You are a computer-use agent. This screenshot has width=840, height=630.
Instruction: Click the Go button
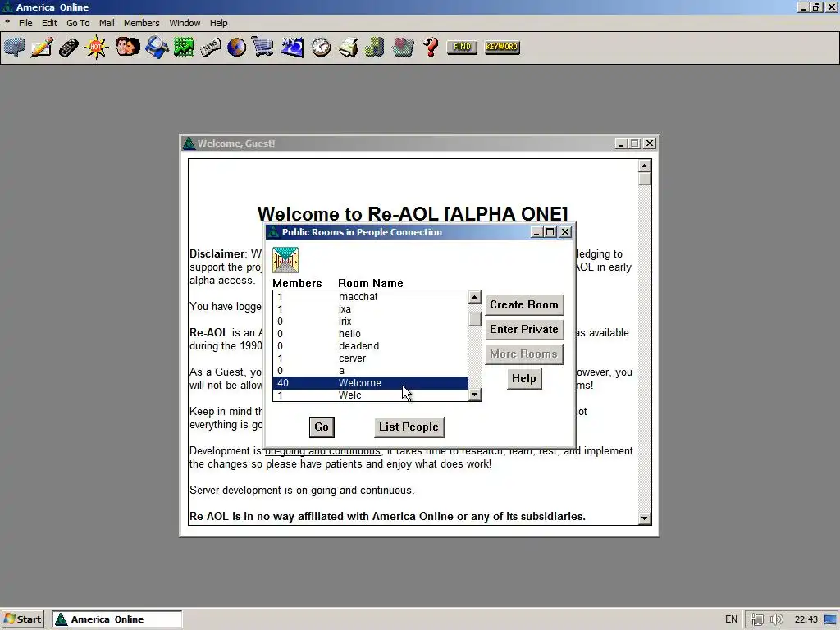[x=322, y=427]
